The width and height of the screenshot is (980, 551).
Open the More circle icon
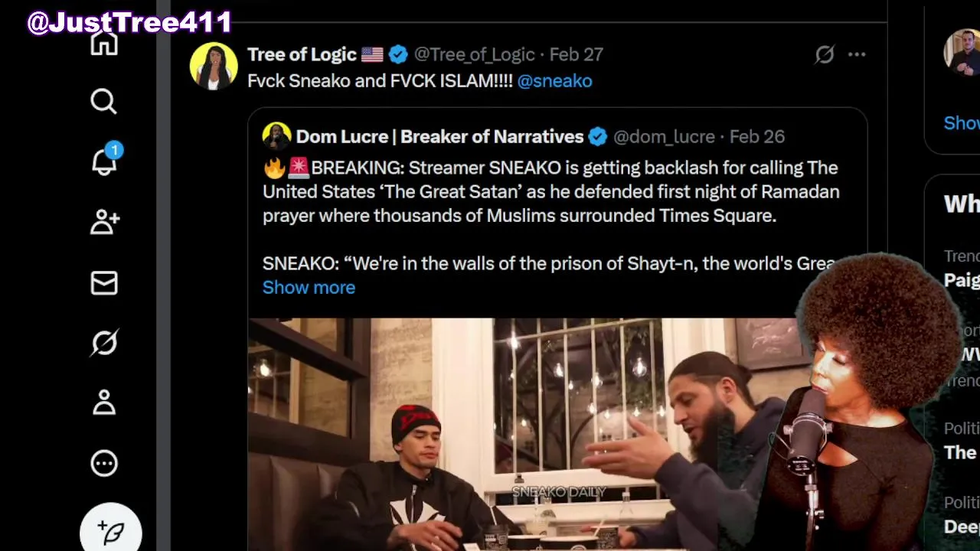104,463
